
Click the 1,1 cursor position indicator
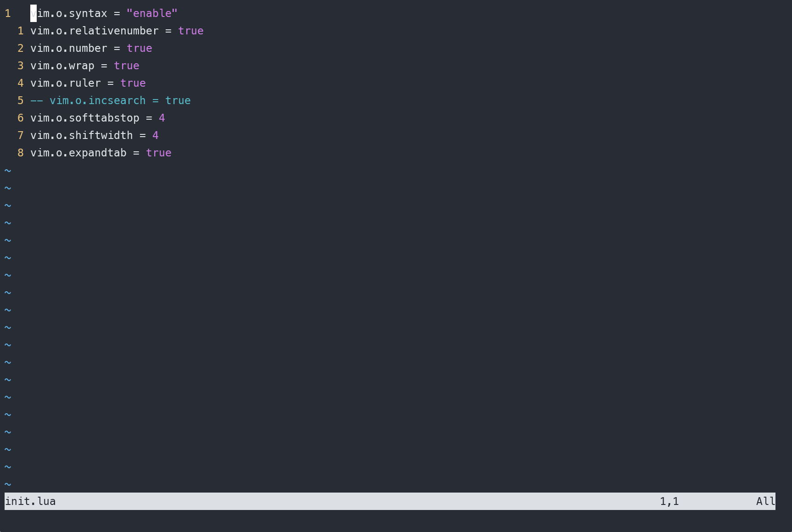pos(669,502)
